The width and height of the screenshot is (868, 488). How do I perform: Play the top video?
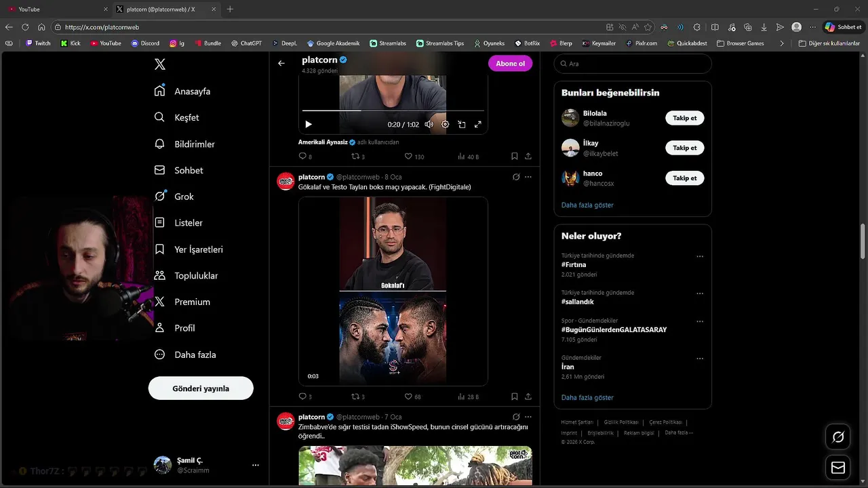click(309, 124)
